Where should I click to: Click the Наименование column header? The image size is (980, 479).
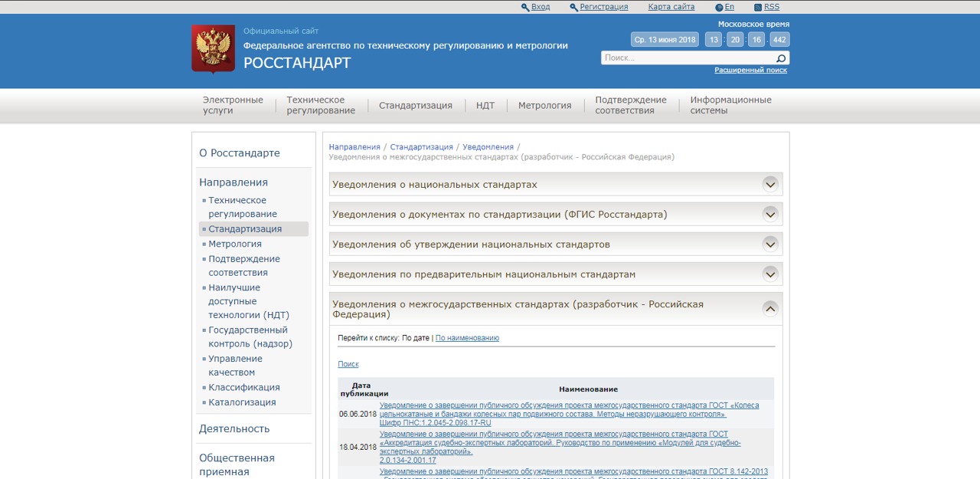[588, 389]
